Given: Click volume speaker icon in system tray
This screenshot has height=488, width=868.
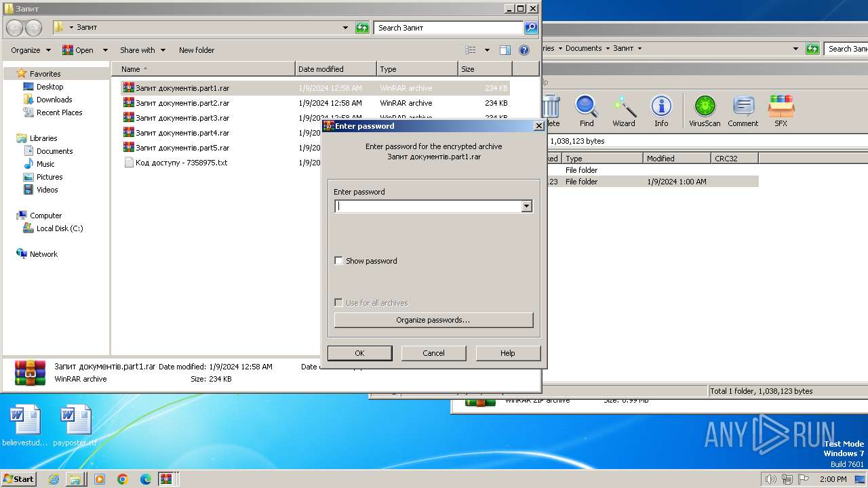Looking at the screenshot, I should coord(770,479).
